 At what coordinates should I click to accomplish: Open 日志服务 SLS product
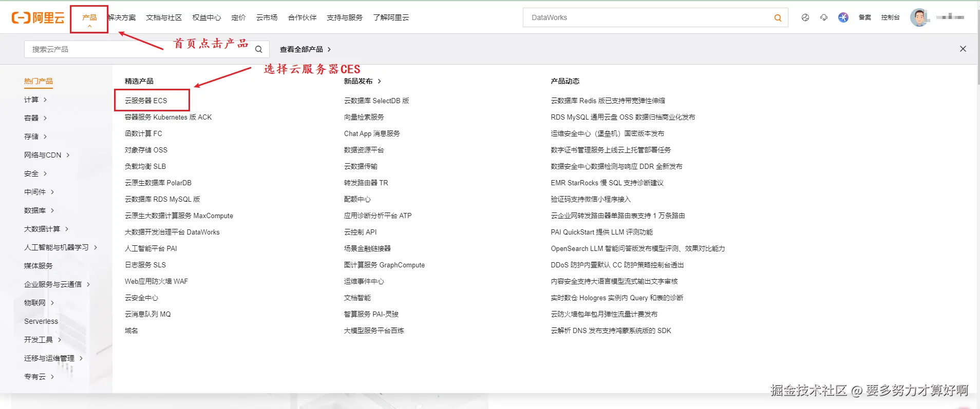tap(145, 265)
